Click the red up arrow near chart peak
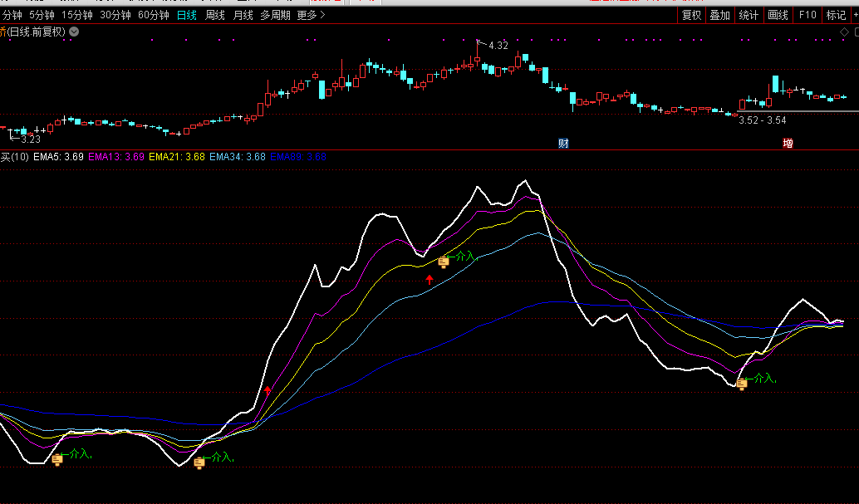This screenshot has height=504, width=859. pos(429,280)
